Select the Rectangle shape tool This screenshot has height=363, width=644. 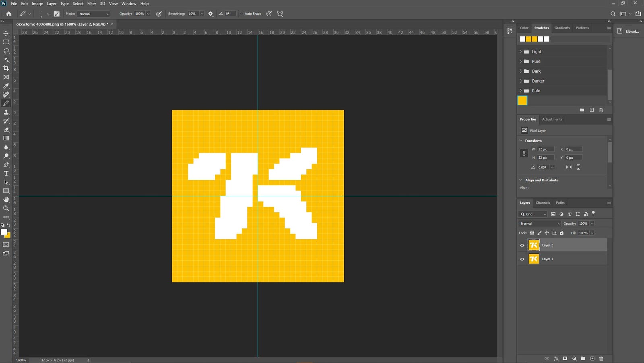[6, 191]
